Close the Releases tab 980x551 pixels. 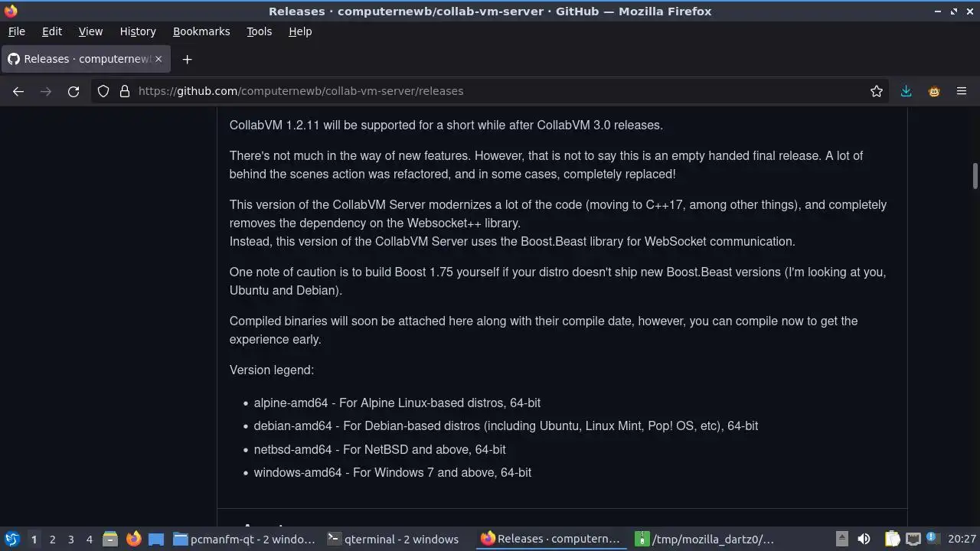(158, 59)
